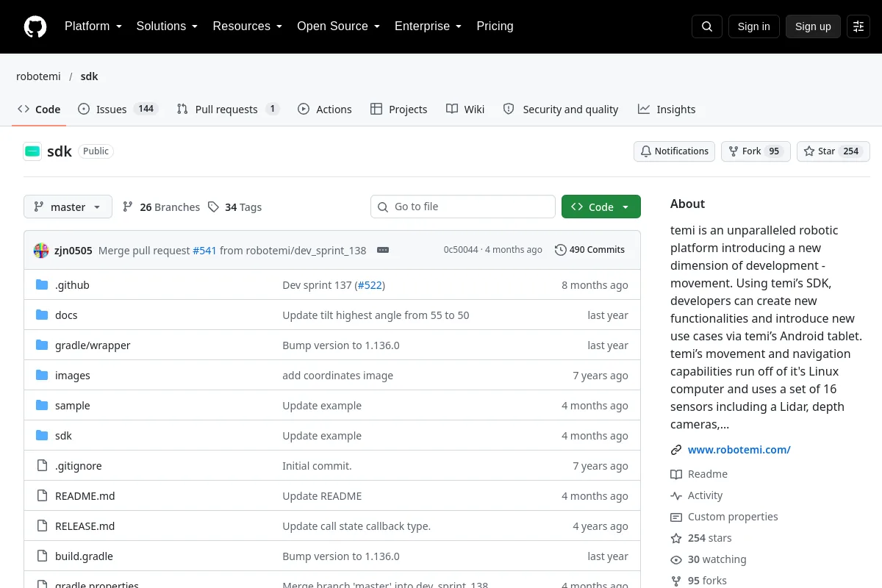882x588 pixels.
Task: Switch to the Insights tab
Action: tap(667, 110)
